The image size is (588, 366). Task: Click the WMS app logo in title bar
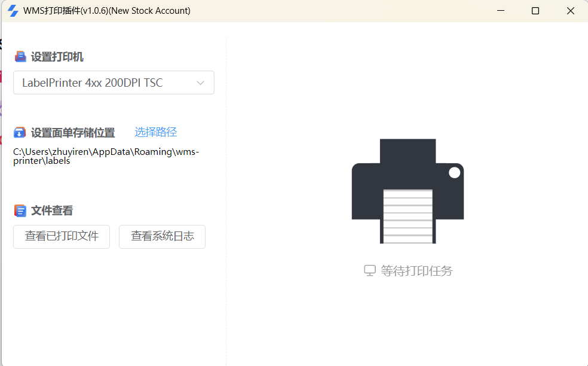(x=12, y=11)
